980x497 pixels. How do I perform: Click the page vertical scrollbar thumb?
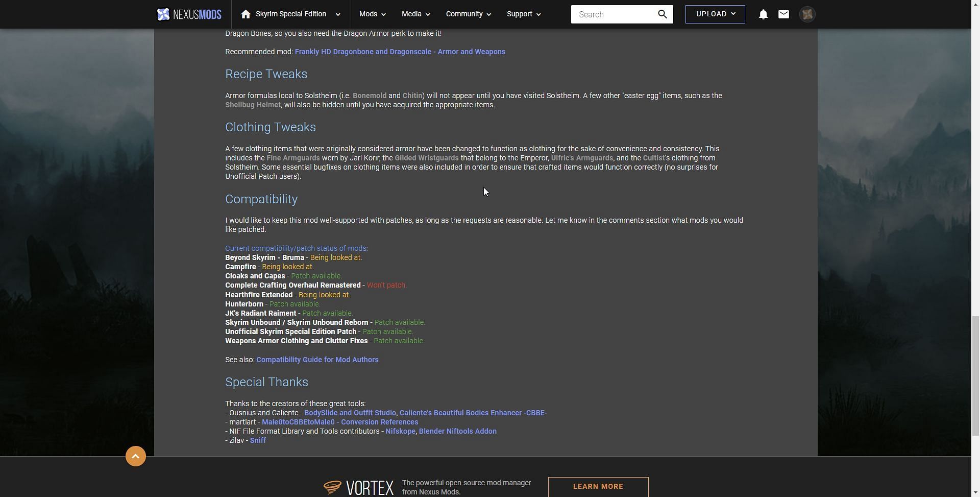[975, 375]
